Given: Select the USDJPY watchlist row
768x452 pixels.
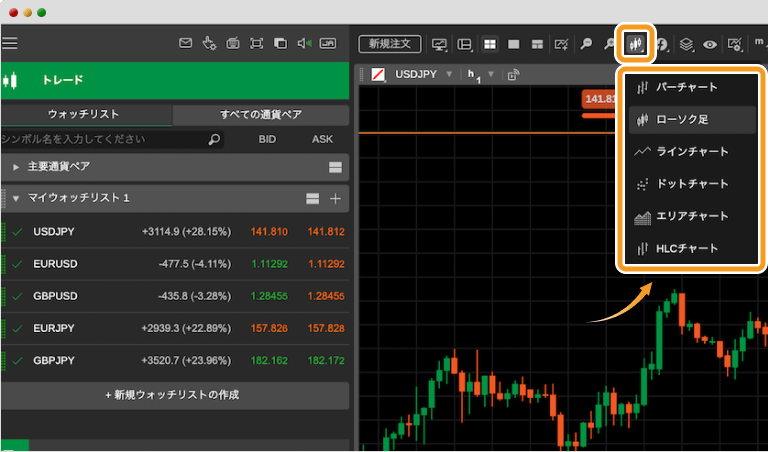Looking at the screenshot, I should pyautogui.click(x=175, y=232).
